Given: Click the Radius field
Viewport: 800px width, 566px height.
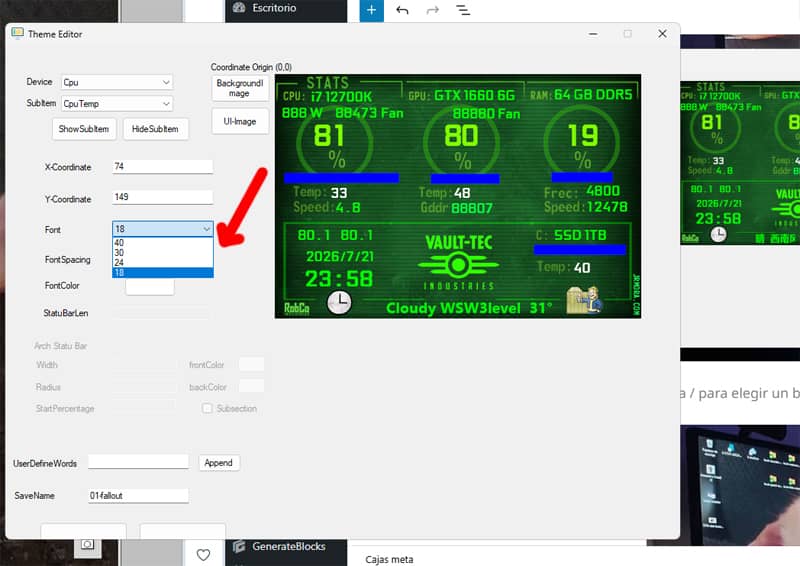Looking at the screenshot, I should coord(144,386).
